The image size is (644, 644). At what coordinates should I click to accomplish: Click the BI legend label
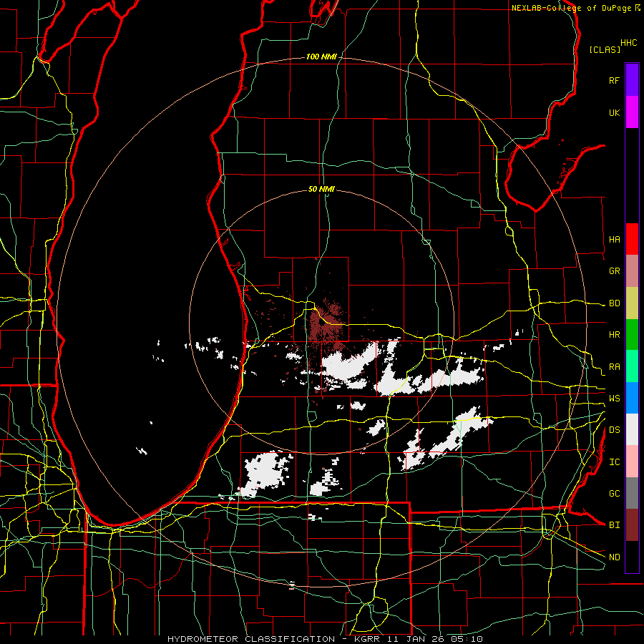[615, 525]
